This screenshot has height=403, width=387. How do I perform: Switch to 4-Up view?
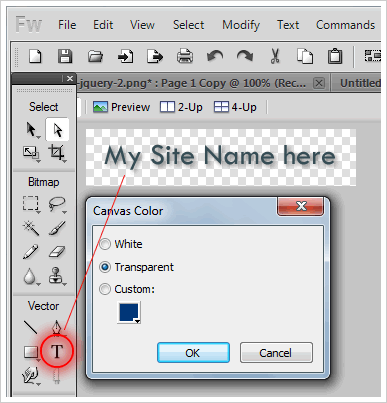235,107
